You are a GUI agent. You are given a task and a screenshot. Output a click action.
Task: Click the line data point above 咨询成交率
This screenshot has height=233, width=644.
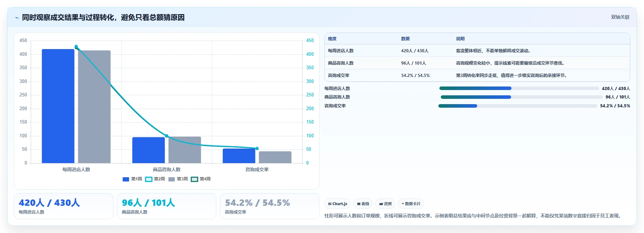[257, 149]
